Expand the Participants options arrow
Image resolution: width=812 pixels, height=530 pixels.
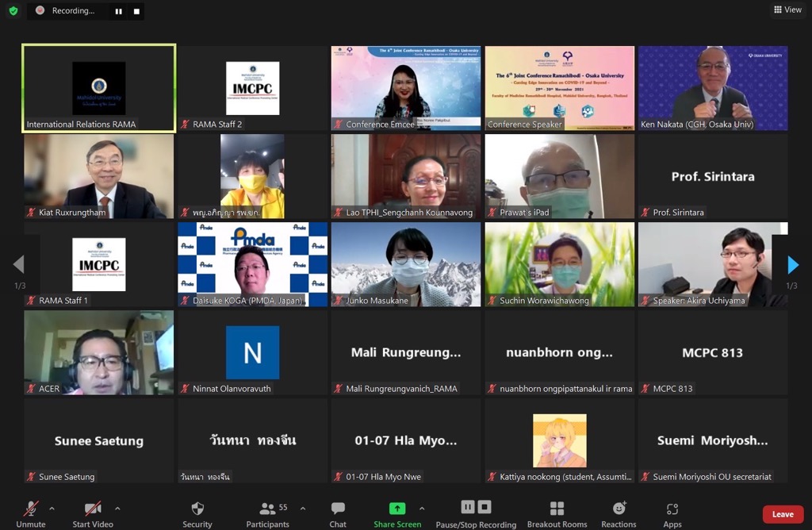click(x=303, y=508)
